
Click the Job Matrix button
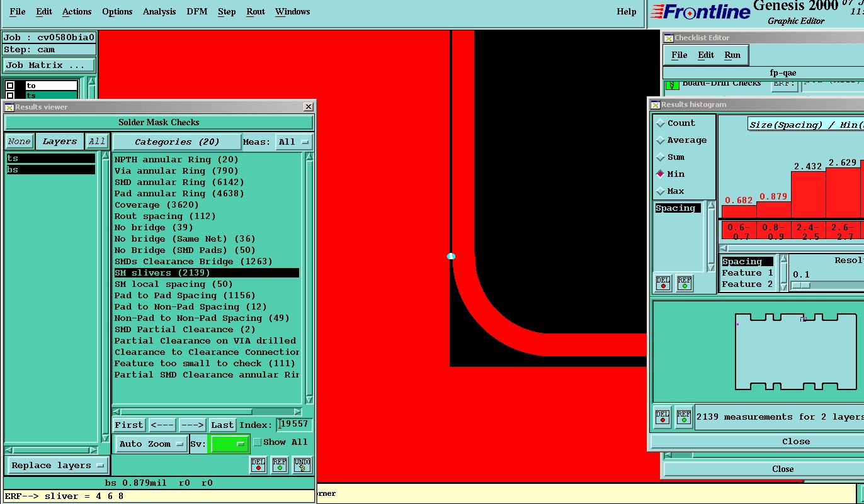click(49, 65)
